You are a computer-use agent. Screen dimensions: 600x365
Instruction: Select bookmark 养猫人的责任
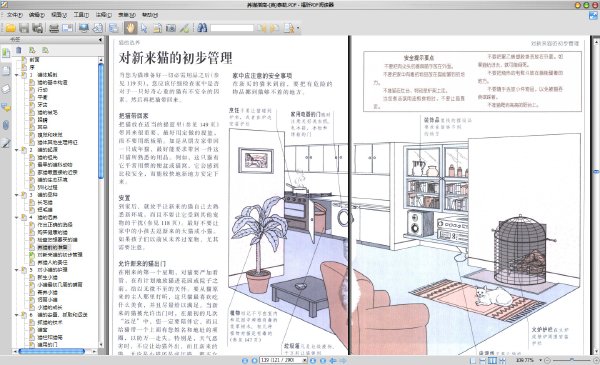tap(52, 262)
